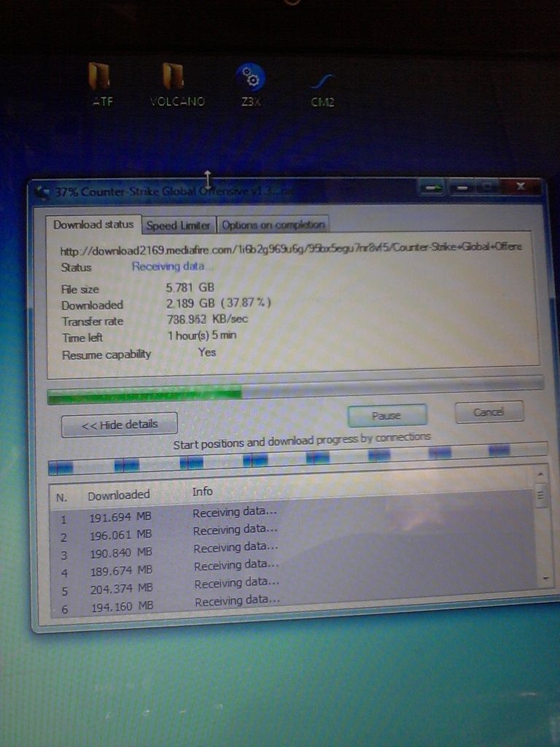Open the Options on completion tab
Viewport: 560px width, 747px height.
(273, 225)
